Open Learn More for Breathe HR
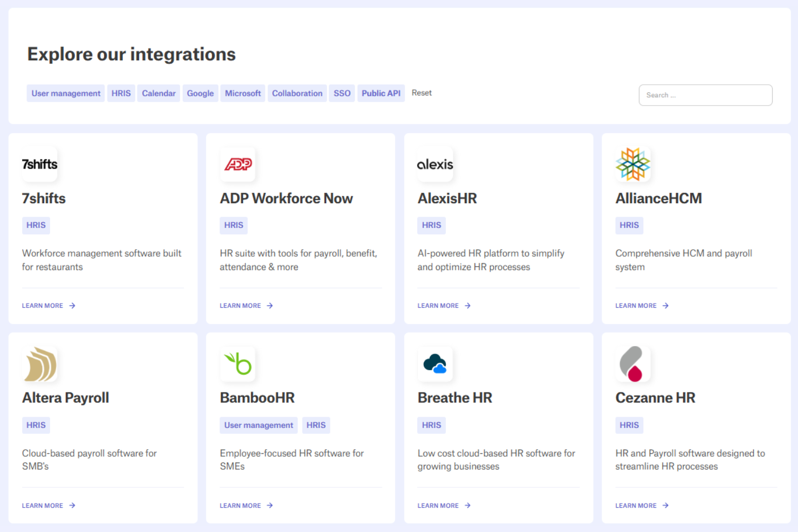798x532 pixels. 444,506
